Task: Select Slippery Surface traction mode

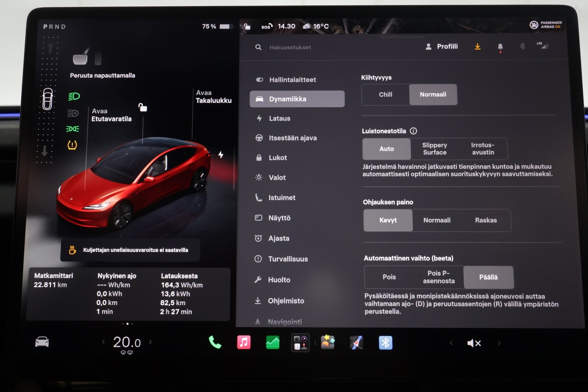Action: (434, 149)
